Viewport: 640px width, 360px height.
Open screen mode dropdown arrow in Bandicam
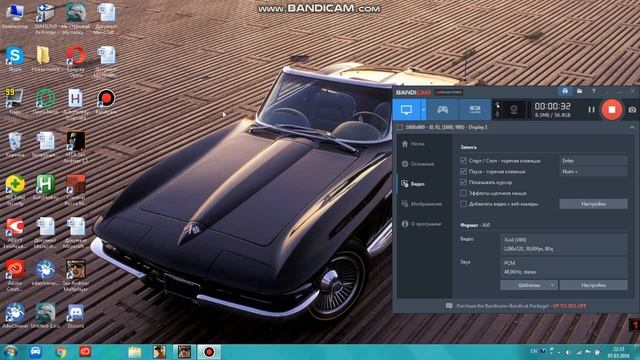click(x=423, y=109)
